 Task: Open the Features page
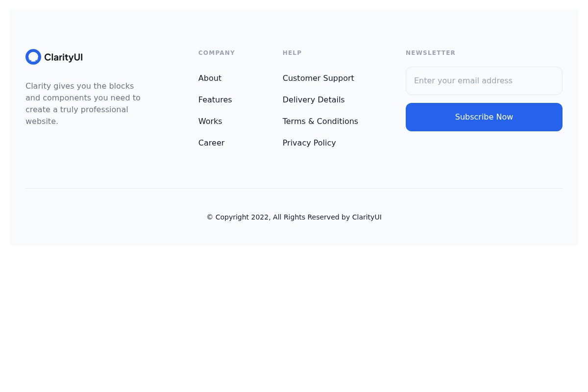(x=215, y=99)
